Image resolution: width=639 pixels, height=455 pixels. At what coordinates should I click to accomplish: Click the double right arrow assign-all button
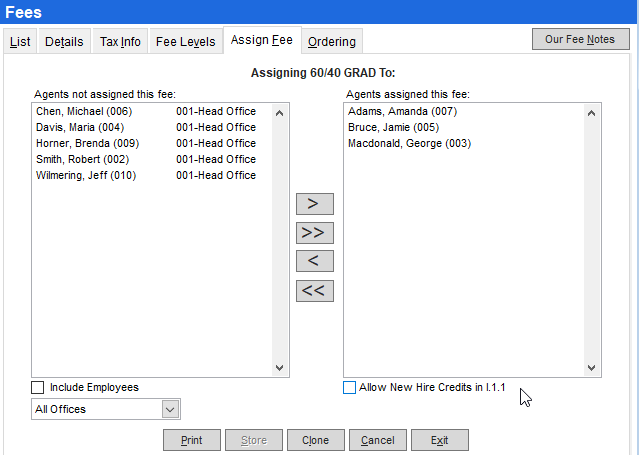click(315, 233)
